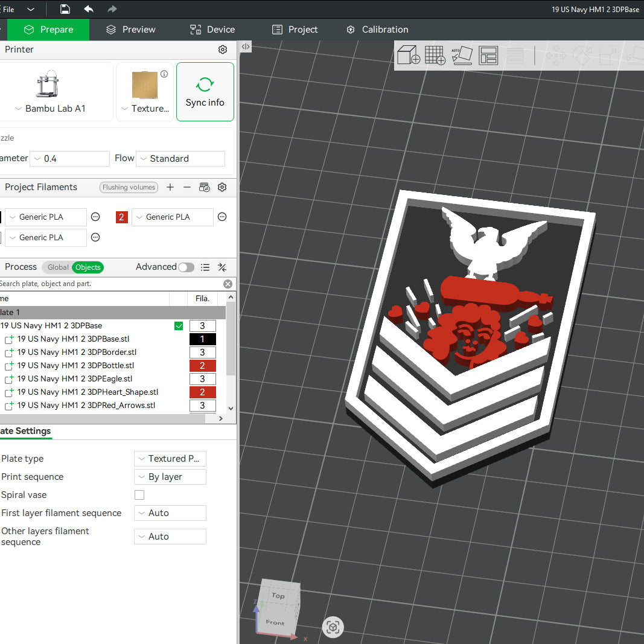Select the Plate 1 row
Screen dimensions: 644x644
[112, 313]
